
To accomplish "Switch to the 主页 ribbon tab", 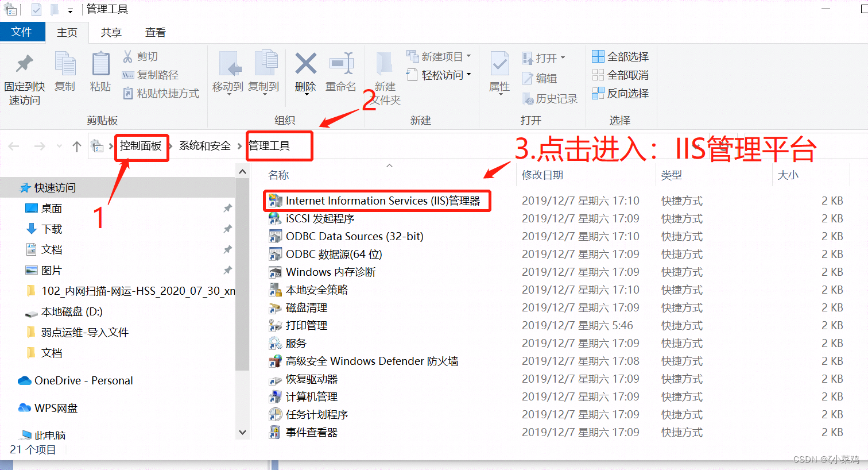I will point(67,32).
